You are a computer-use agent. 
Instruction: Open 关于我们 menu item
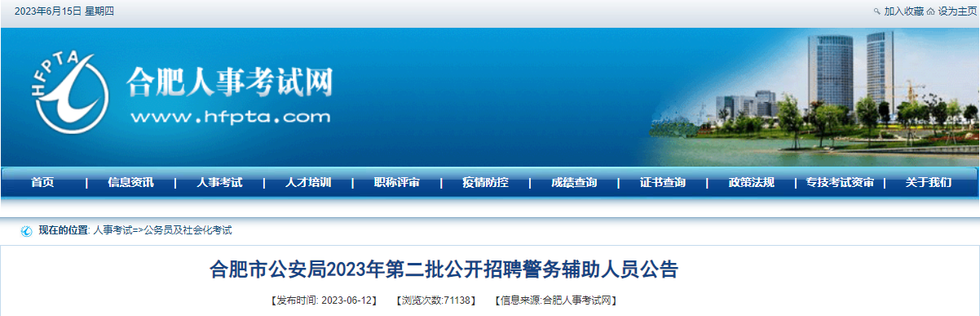point(928,183)
